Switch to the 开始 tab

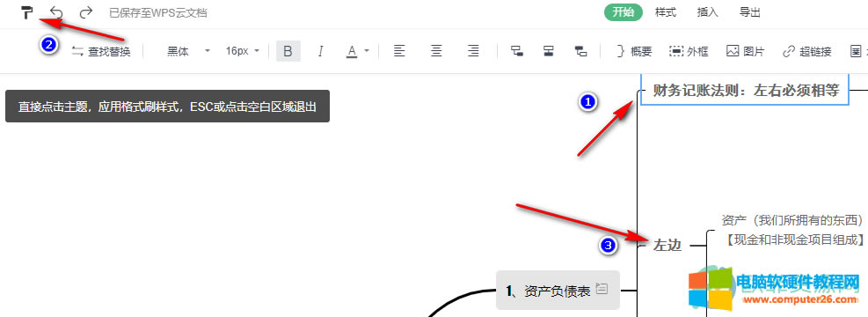coord(624,12)
